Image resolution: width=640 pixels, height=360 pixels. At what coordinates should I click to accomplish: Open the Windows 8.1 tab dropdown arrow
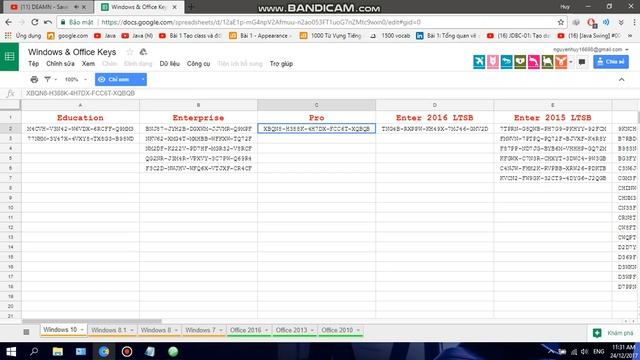[132, 330]
